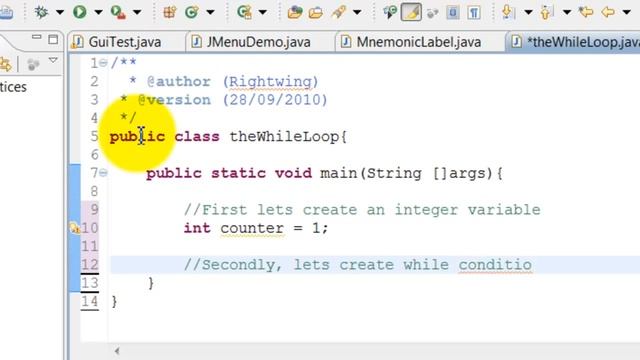The height and width of the screenshot is (360, 640).
Task: Open the Debug dropdown arrow
Action: tap(60, 12)
